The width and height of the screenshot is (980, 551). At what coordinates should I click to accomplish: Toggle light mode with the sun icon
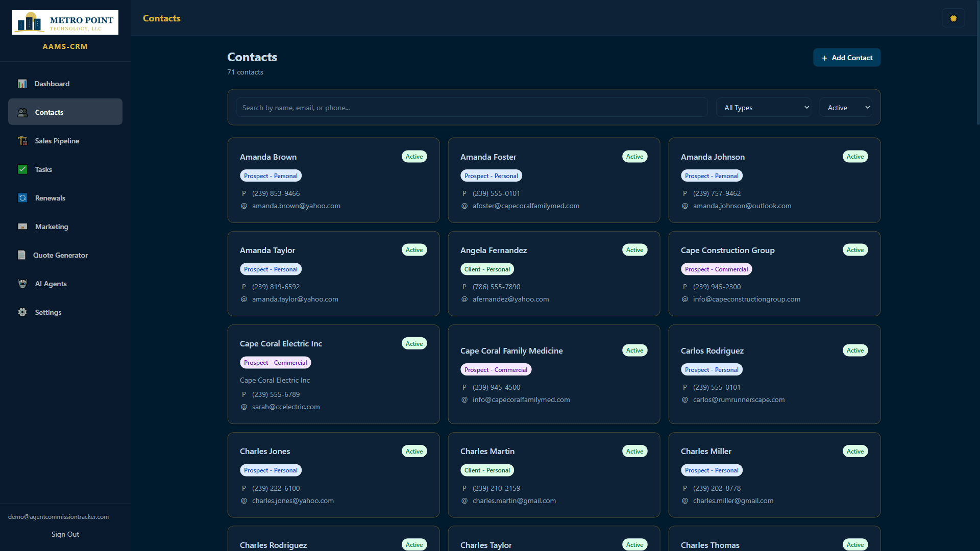[953, 18]
